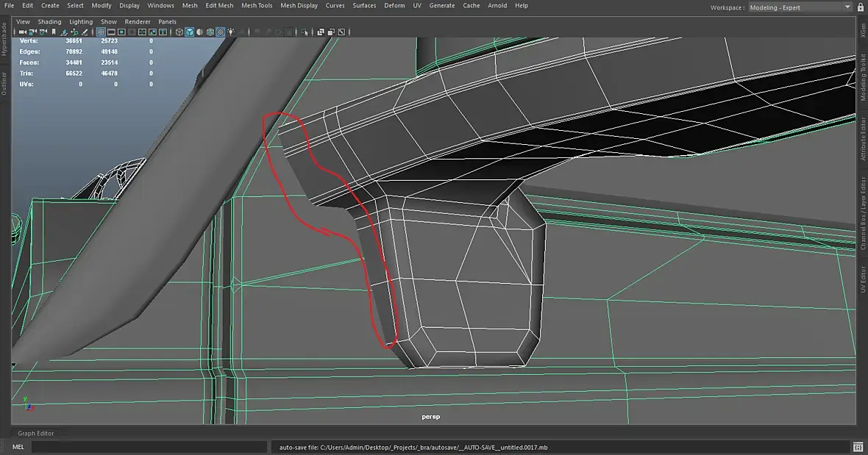Click the Bookmarks icon in panel toolbar
This screenshot has height=455, width=868.
pyautogui.click(x=54, y=32)
